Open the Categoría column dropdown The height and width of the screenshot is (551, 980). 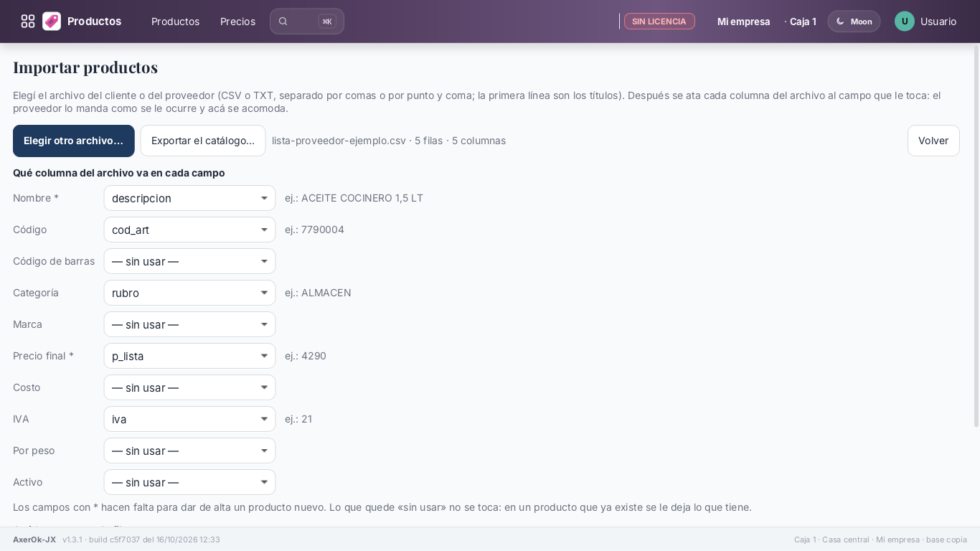190,293
